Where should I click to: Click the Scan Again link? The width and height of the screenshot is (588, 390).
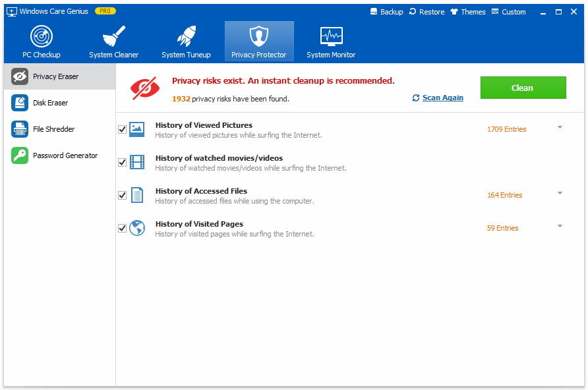point(443,97)
